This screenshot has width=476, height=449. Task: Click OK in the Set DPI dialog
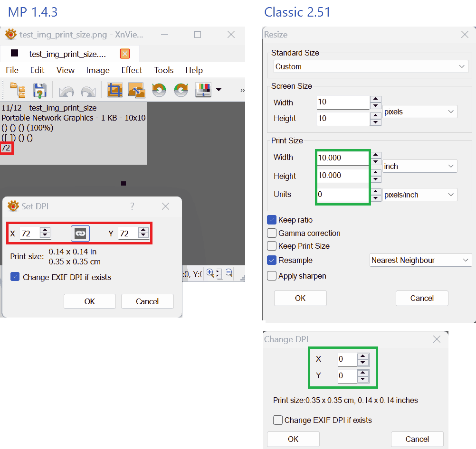90,301
